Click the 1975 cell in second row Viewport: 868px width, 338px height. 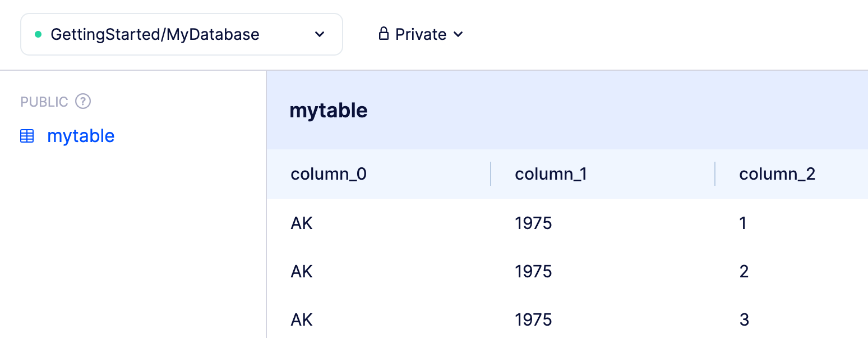pos(533,272)
